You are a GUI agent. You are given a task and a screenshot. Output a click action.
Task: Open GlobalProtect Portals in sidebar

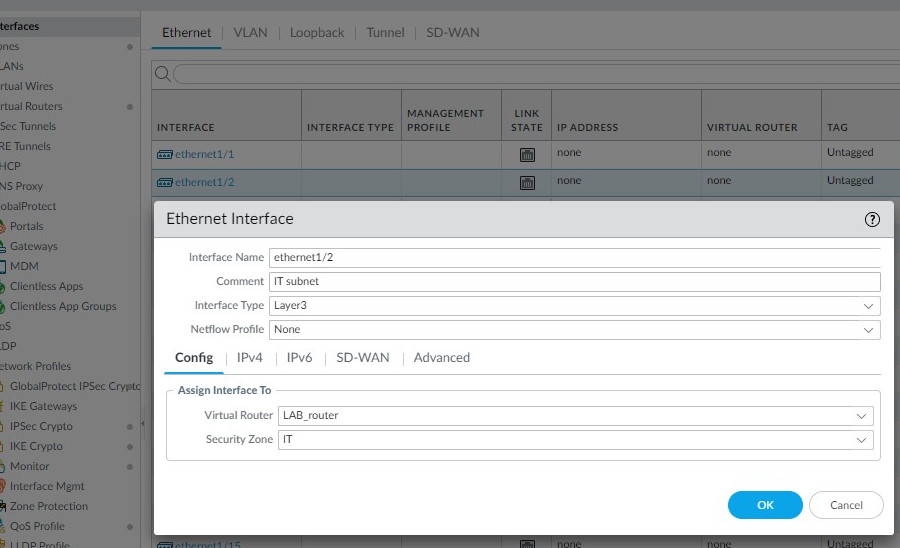click(x=26, y=226)
